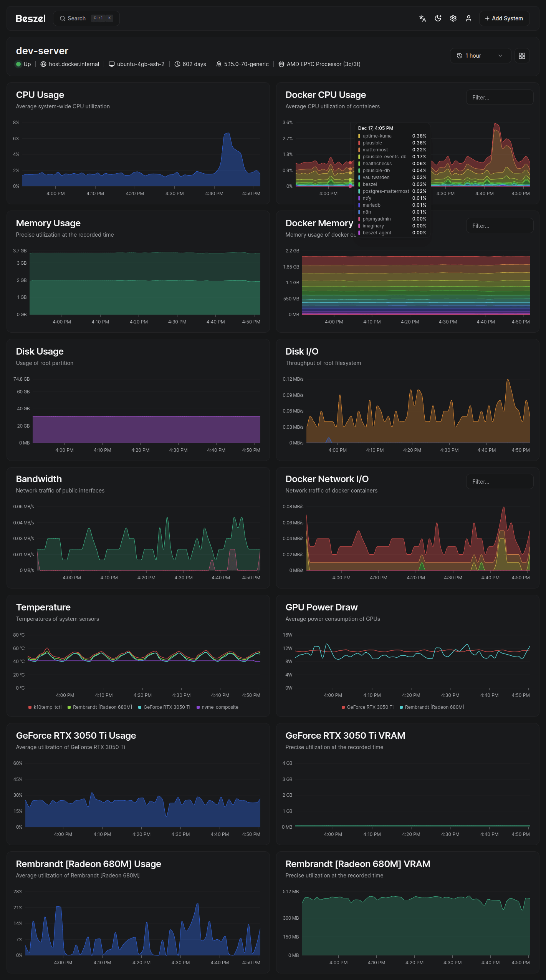The height and width of the screenshot is (980, 546).
Task: Open the language selector icon
Action: [422, 18]
